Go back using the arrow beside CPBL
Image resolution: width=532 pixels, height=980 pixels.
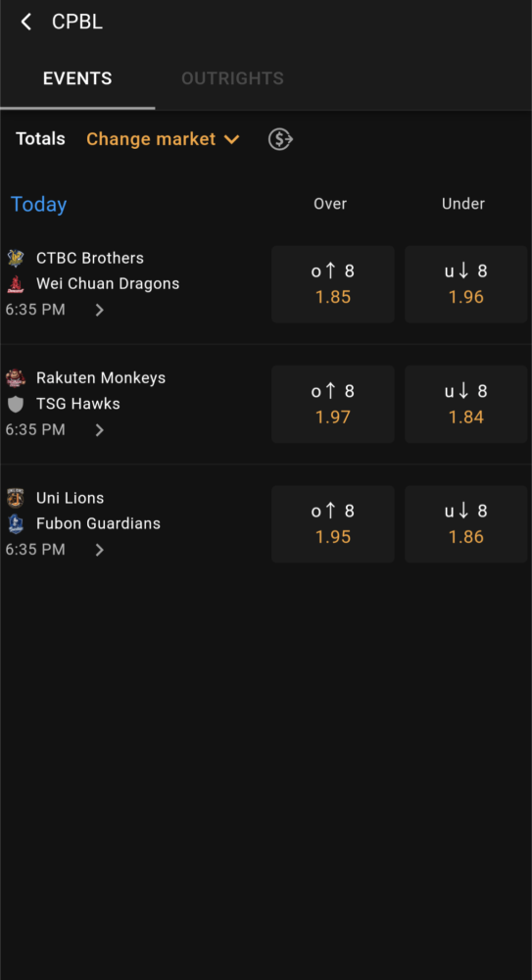tap(25, 22)
